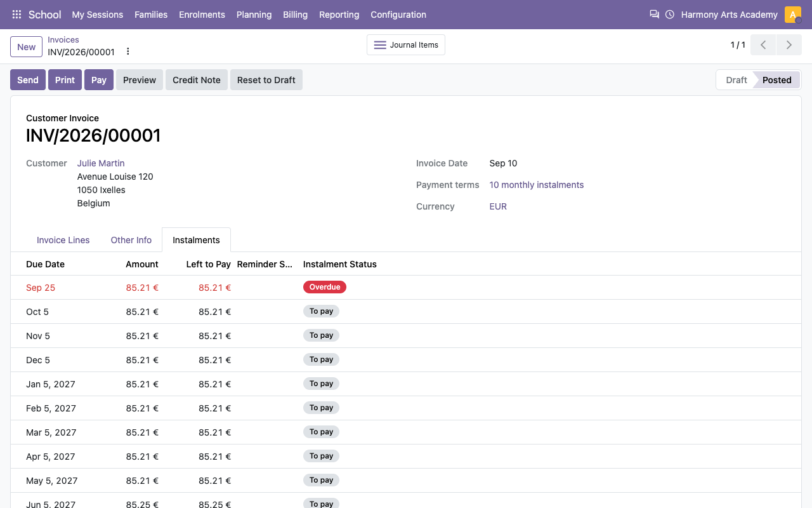Open the Billing menu

[295, 15]
